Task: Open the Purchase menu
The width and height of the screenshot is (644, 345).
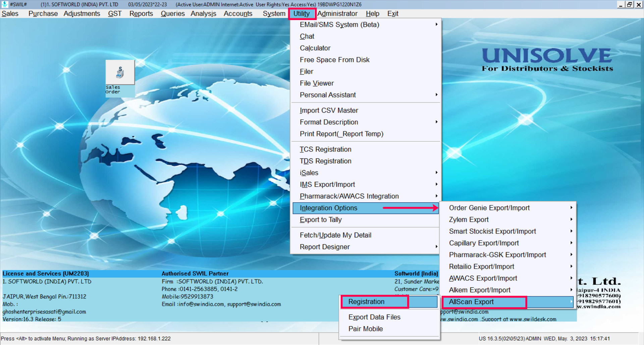Action: [x=43, y=14]
